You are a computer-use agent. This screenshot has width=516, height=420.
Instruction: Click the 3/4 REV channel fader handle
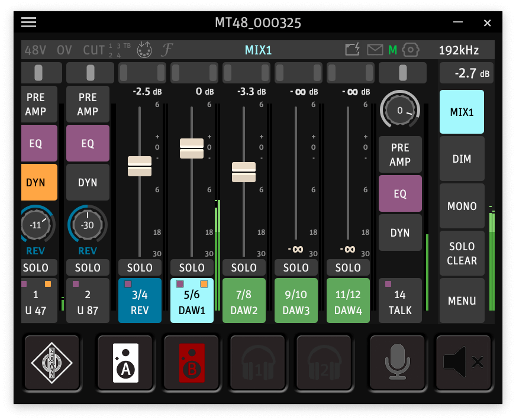point(140,166)
